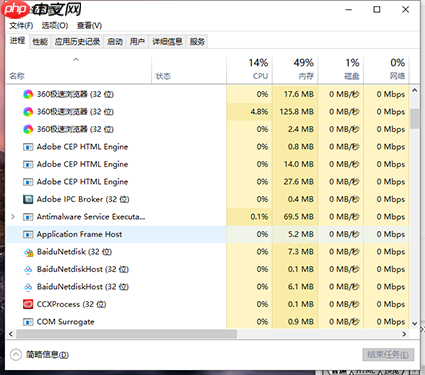Click Adobe CEP HTML Engine icon on 0.8 MB row
Image resolution: width=425 pixels, height=375 pixels.
[x=28, y=147]
